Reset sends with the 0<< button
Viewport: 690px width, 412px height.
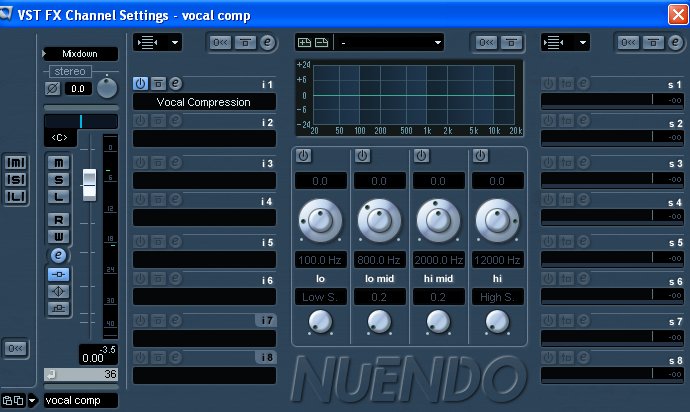pos(628,43)
